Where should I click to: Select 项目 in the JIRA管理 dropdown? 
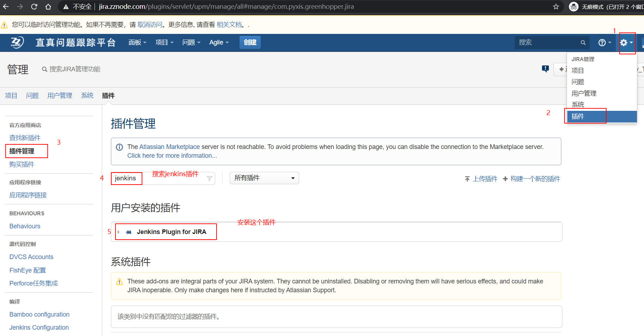pyautogui.click(x=602, y=71)
